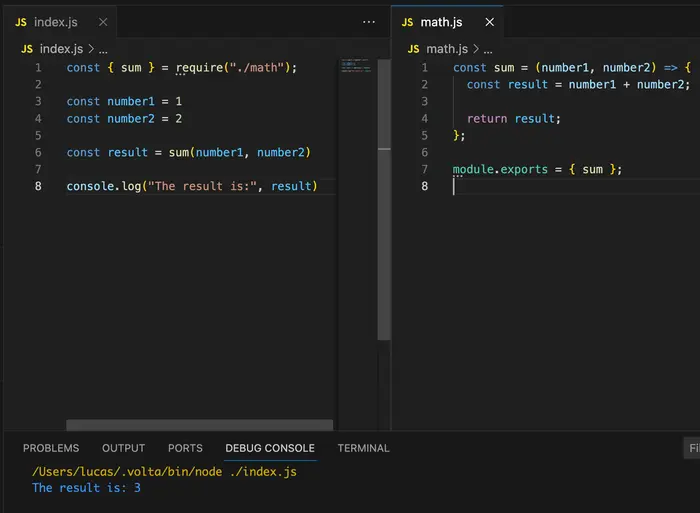Click index.js in the breadcrumb path
Image resolution: width=700 pixels, height=513 pixels.
coord(61,49)
